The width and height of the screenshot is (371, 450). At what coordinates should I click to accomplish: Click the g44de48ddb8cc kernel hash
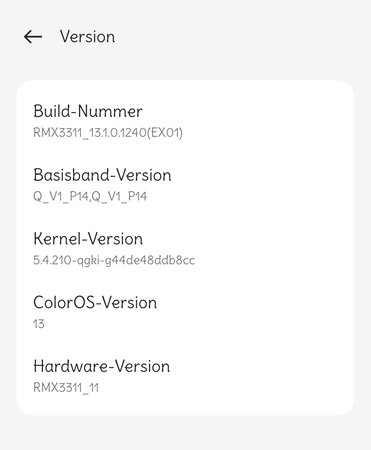(150, 260)
